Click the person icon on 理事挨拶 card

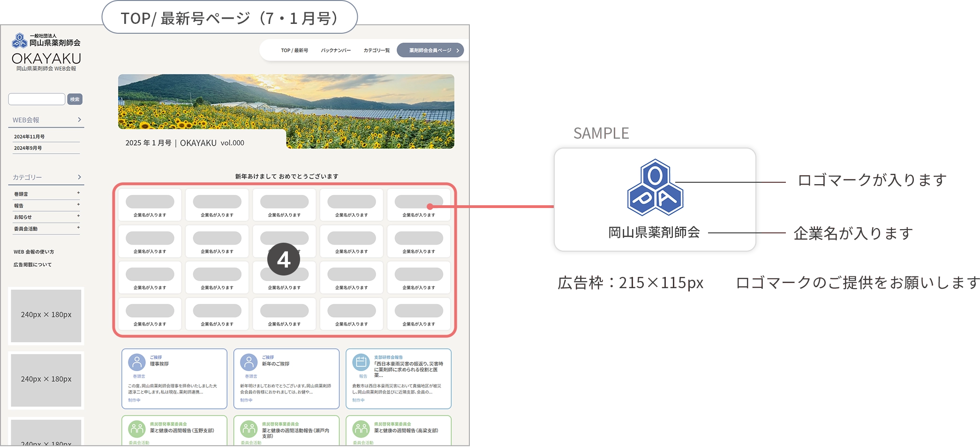(137, 363)
